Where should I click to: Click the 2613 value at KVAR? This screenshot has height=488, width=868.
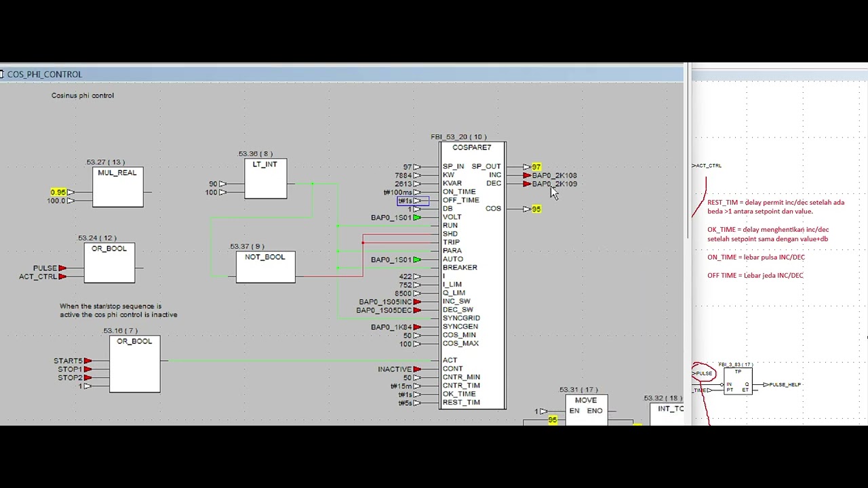pyautogui.click(x=403, y=184)
